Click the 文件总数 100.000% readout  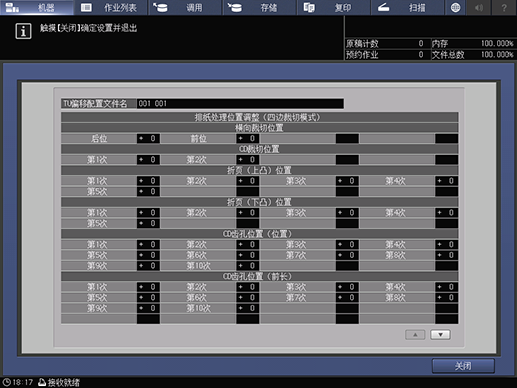tap(473, 55)
